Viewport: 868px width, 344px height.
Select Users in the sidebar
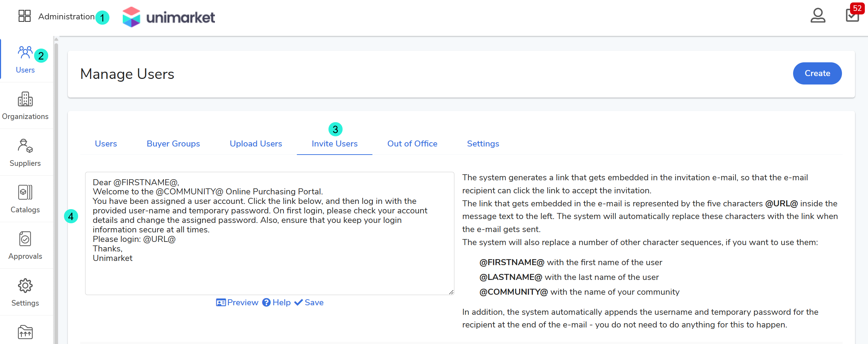(x=25, y=60)
